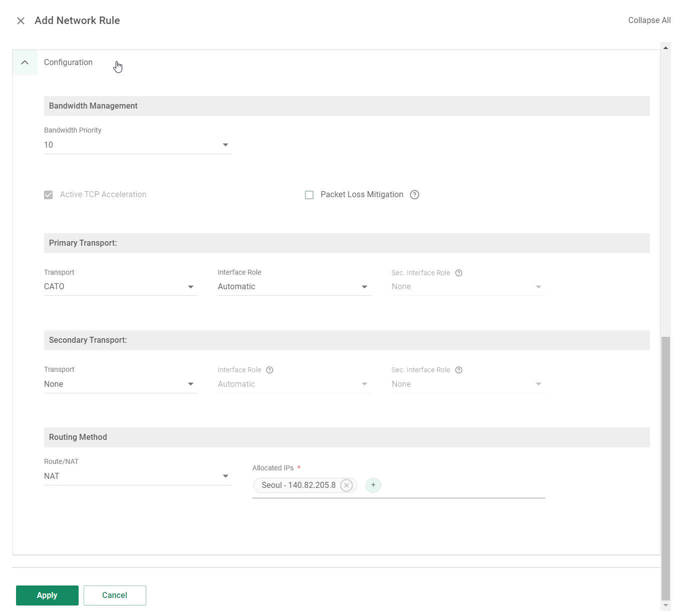681x616 pixels.
Task: Open Primary Interface Role dropdown showing Automatic
Action: (x=294, y=287)
